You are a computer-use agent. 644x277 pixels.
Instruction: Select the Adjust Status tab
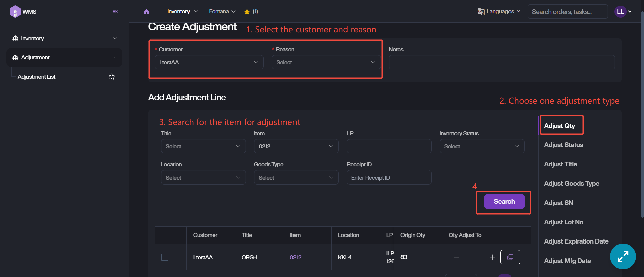563,145
